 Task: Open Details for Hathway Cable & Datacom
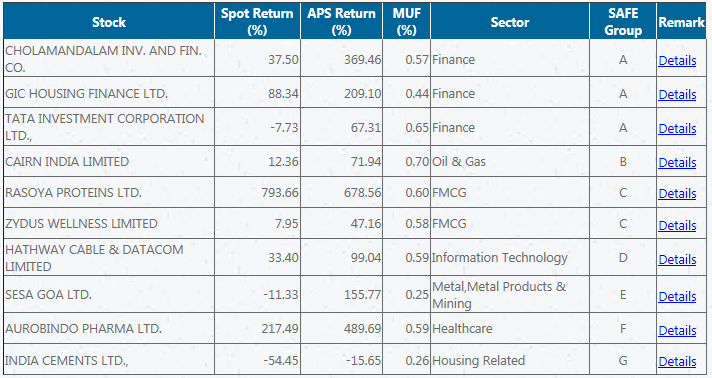(x=677, y=259)
